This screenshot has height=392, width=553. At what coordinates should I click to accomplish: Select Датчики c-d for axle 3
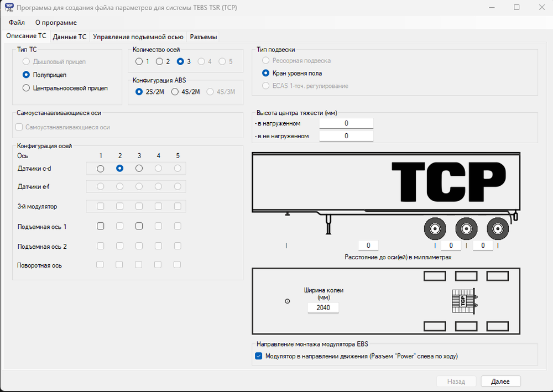click(139, 169)
